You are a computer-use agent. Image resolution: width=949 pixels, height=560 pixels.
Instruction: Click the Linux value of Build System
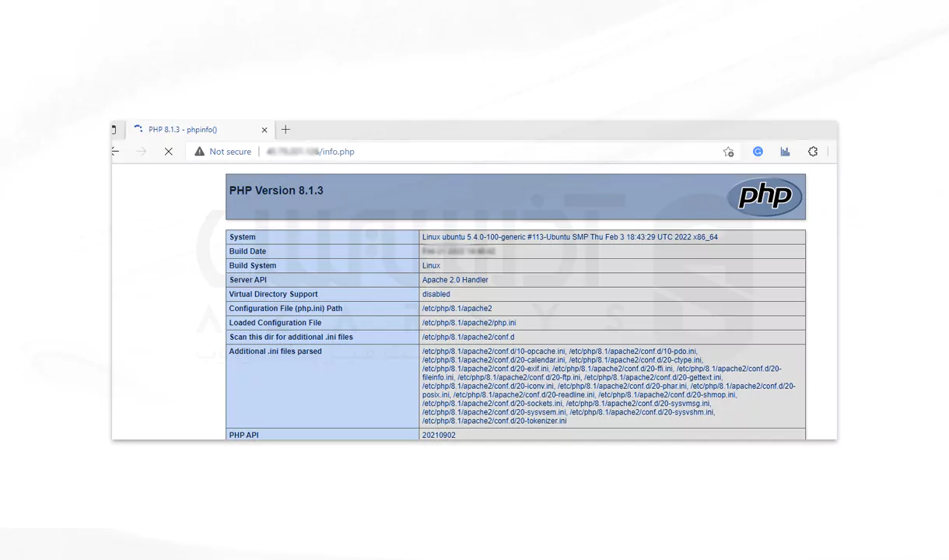point(431,266)
